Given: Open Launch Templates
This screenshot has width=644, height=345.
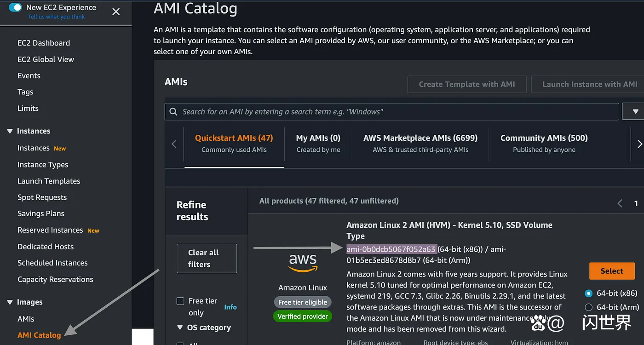Looking at the screenshot, I should pyautogui.click(x=49, y=181).
